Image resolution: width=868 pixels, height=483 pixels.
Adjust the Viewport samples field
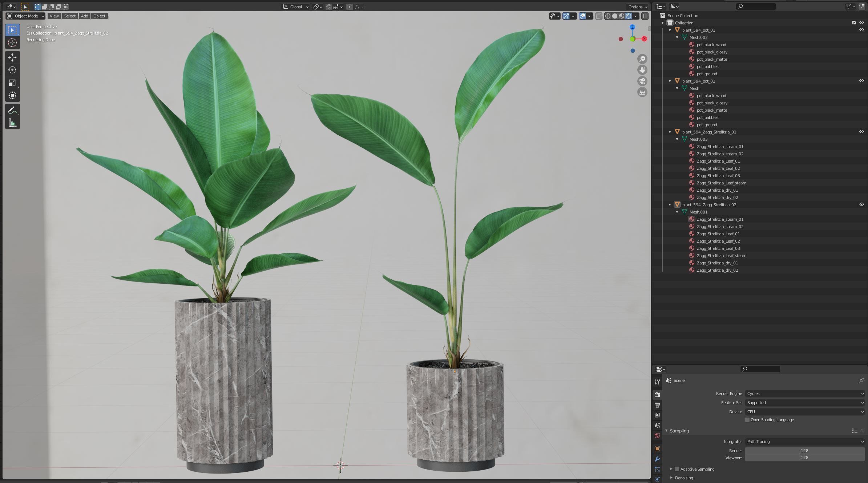pos(804,458)
